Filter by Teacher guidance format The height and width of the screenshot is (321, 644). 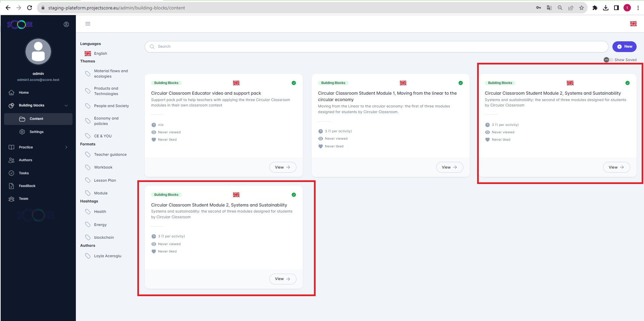click(110, 155)
